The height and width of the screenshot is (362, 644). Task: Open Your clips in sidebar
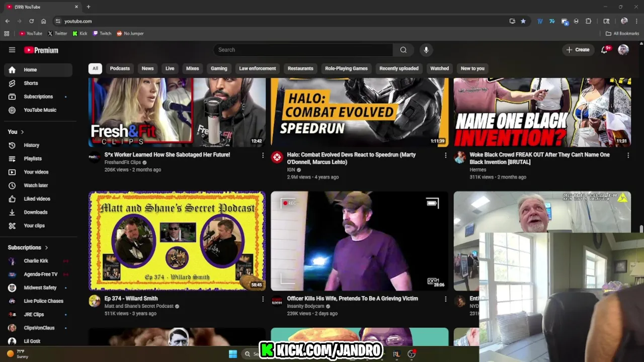click(x=38, y=226)
